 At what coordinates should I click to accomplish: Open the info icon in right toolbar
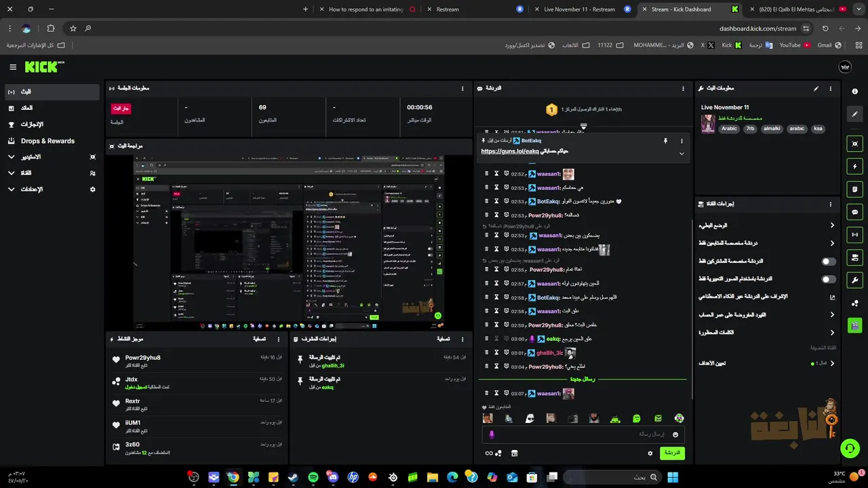point(854,91)
